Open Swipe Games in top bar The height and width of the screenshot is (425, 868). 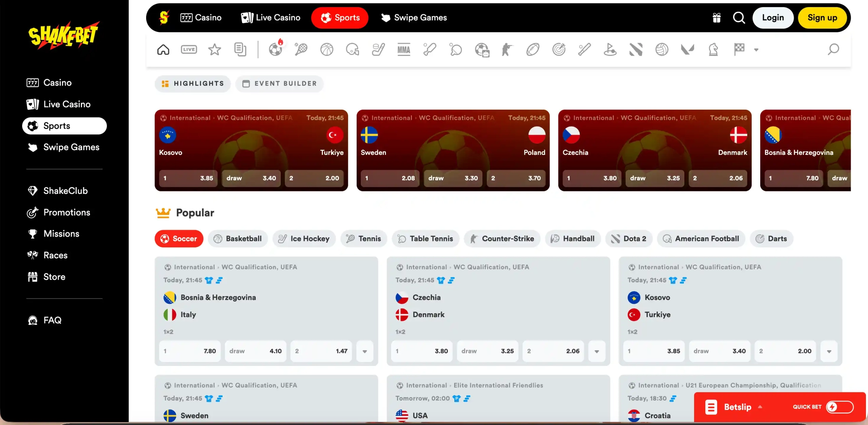(414, 18)
